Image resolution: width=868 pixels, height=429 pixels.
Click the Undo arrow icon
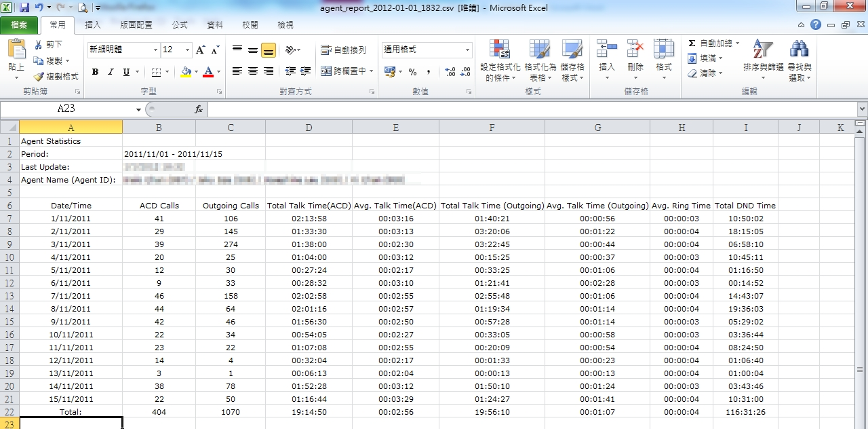[x=39, y=8]
